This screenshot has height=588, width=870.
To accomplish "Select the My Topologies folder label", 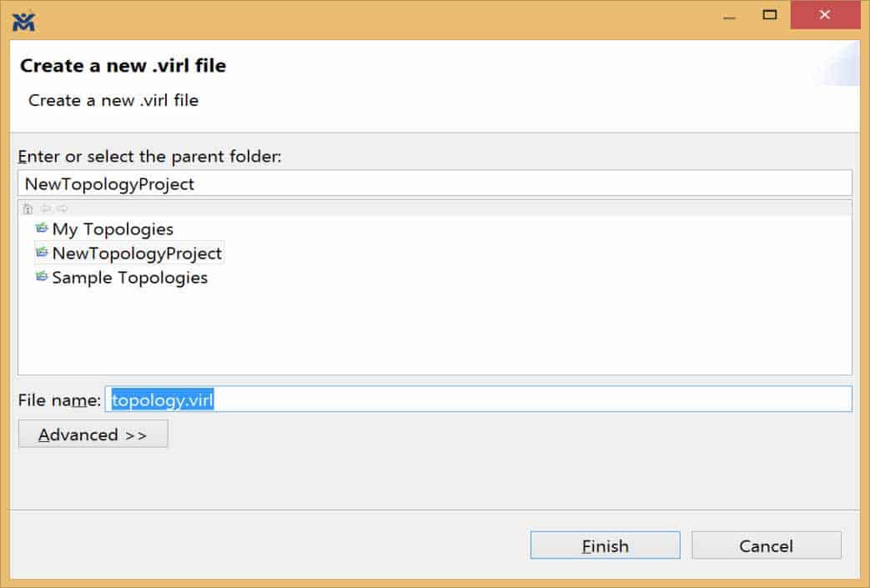I will [113, 229].
